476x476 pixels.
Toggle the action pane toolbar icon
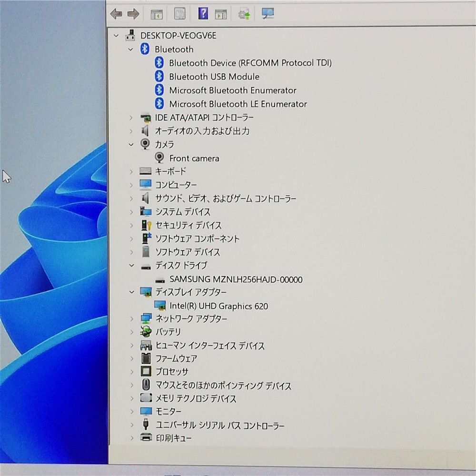click(x=221, y=14)
